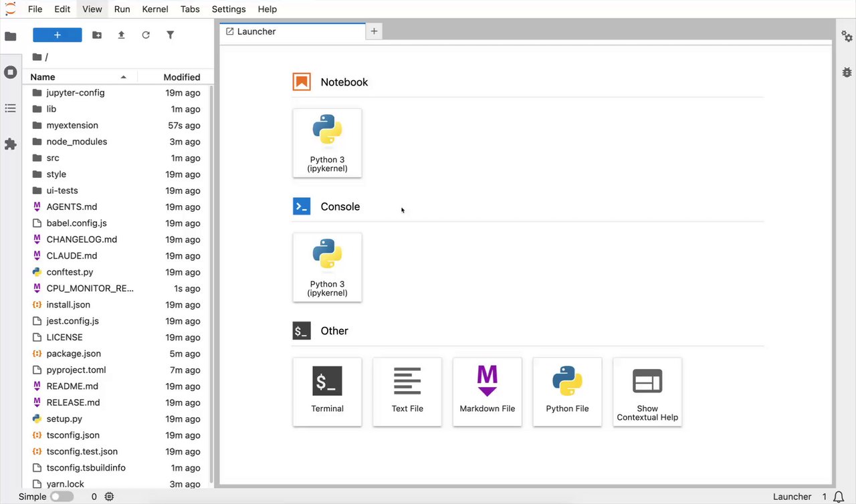Click the kernel status icon in status bar
Viewport: 856px width, 504px height.
110,497
